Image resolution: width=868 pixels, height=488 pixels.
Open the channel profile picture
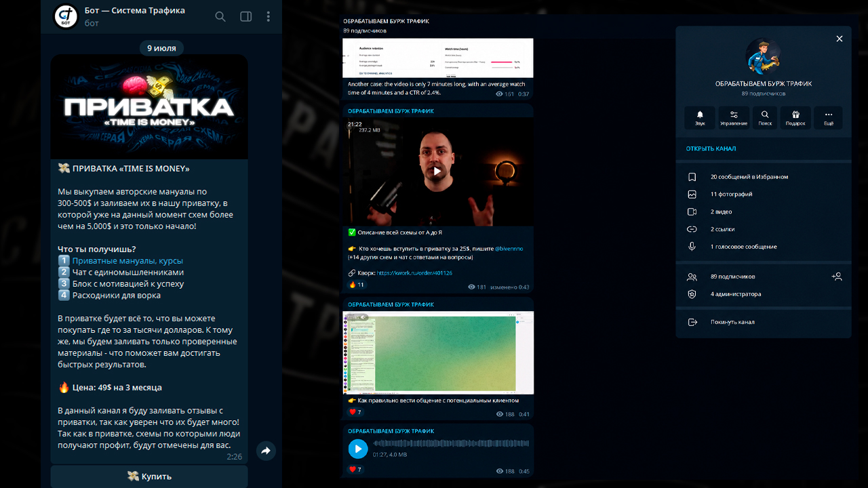pos(763,56)
